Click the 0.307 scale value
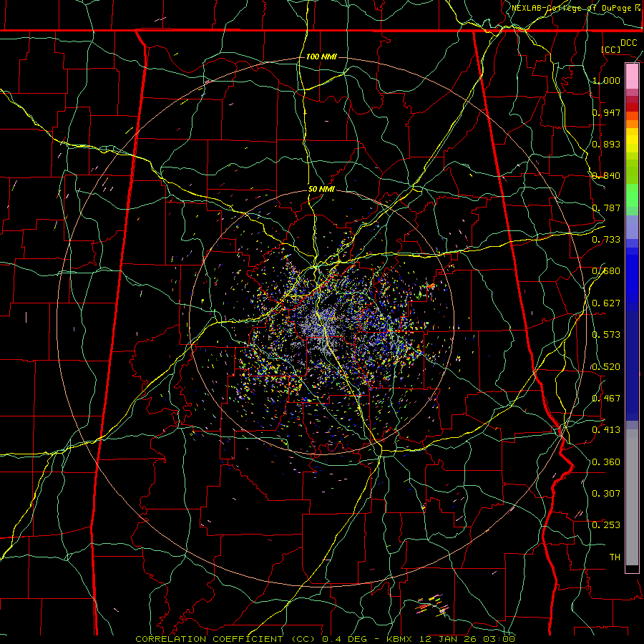Screen dimensions: 644x644 (606, 494)
